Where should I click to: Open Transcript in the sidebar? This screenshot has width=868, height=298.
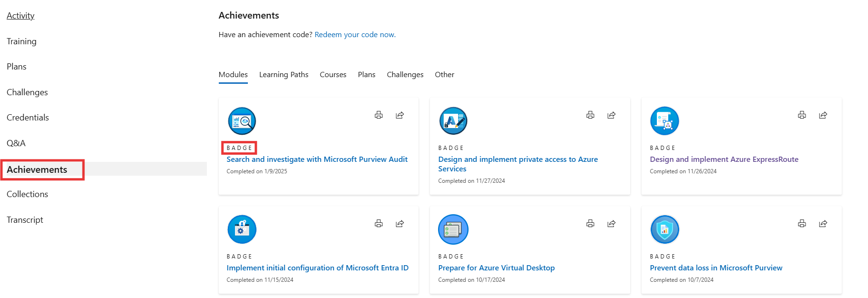25,220
